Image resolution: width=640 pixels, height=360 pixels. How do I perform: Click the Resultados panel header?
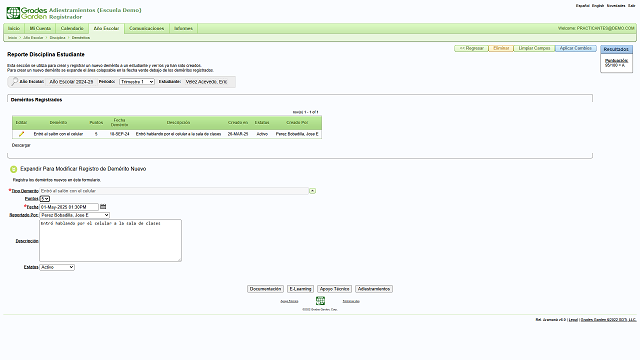coord(616,49)
